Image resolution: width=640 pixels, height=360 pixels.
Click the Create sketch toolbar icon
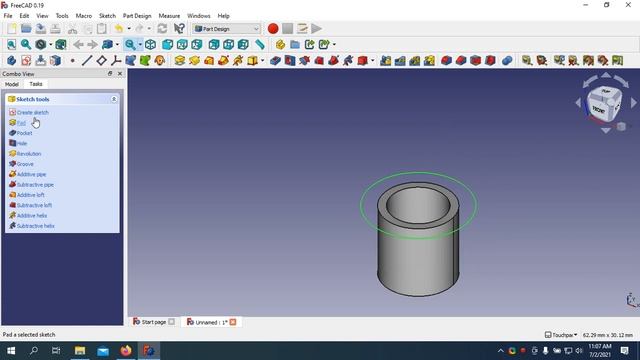(x=26, y=61)
